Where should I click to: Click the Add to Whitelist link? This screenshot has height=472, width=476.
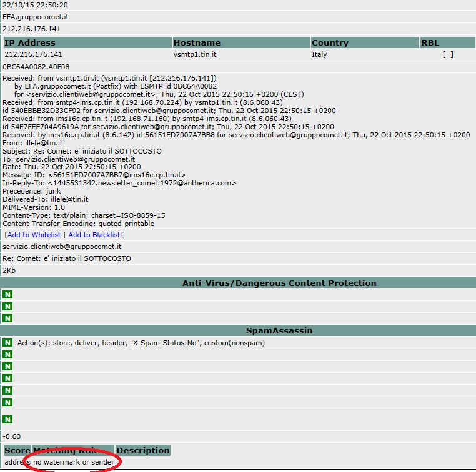[x=34, y=235]
